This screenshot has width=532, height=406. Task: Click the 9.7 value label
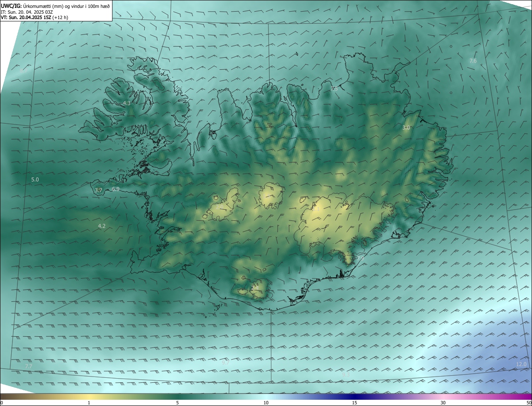click(225, 362)
